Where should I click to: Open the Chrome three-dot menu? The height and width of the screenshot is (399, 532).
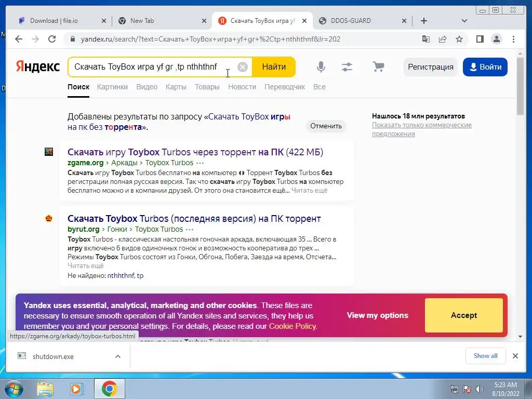(513, 39)
